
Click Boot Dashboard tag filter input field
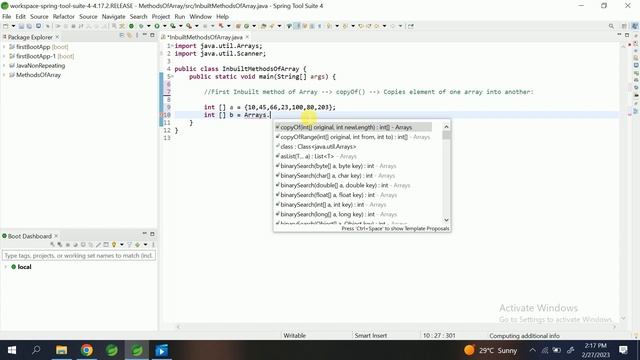[x=78, y=256]
